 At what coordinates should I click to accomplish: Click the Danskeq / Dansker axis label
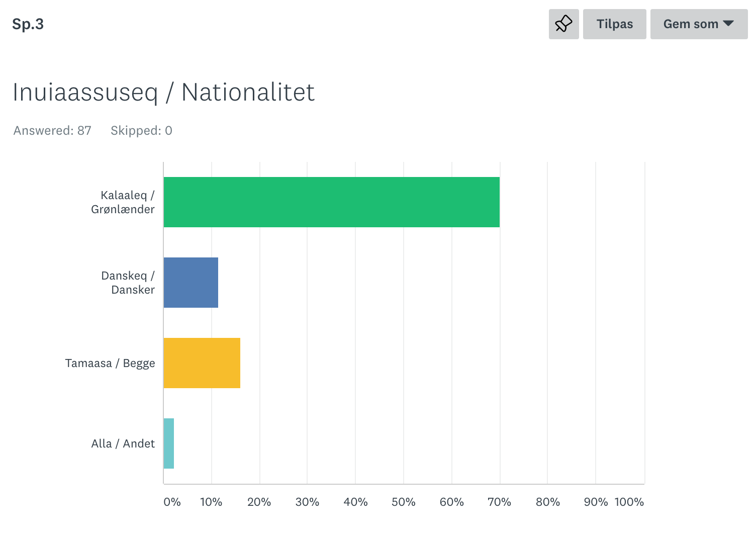pyautogui.click(x=128, y=283)
